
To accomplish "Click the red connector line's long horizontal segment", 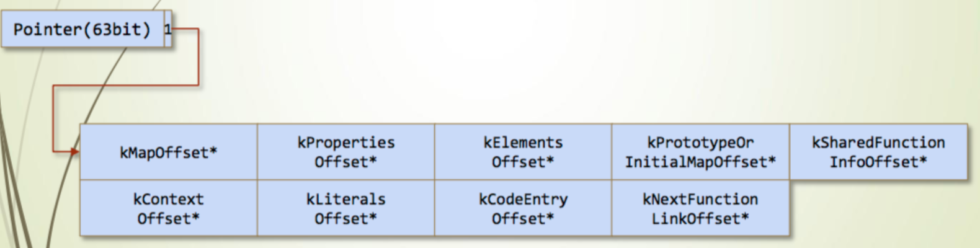I will [126, 86].
